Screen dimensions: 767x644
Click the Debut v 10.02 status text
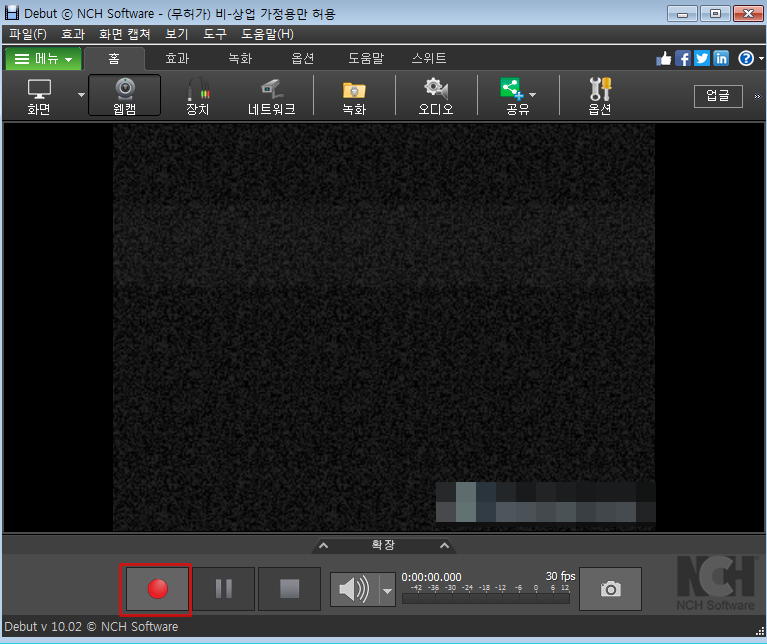[x=91, y=627]
